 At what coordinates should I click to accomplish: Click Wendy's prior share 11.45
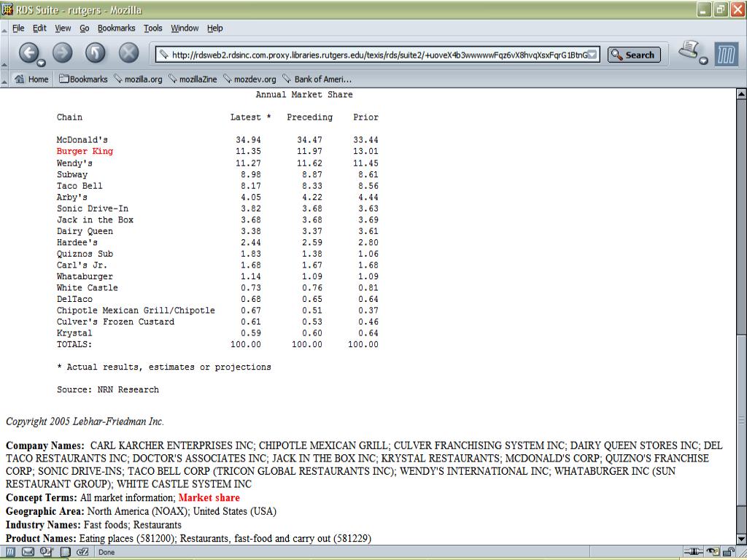pyautogui.click(x=366, y=163)
